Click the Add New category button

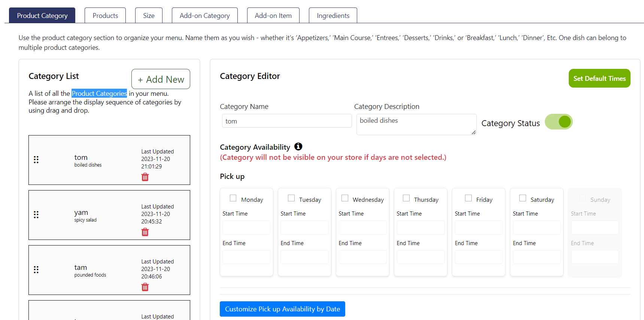point(161,79)
